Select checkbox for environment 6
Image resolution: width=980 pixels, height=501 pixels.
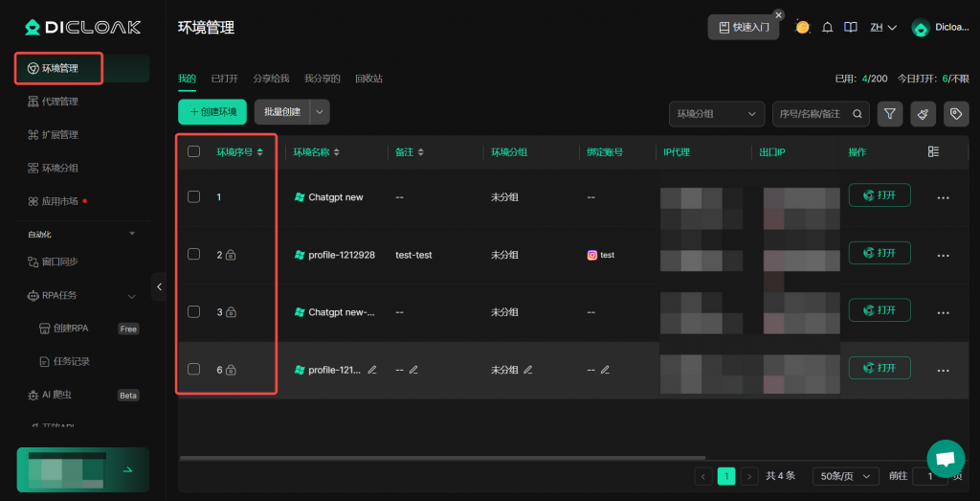pyautogui.click(x=194, y=369)
